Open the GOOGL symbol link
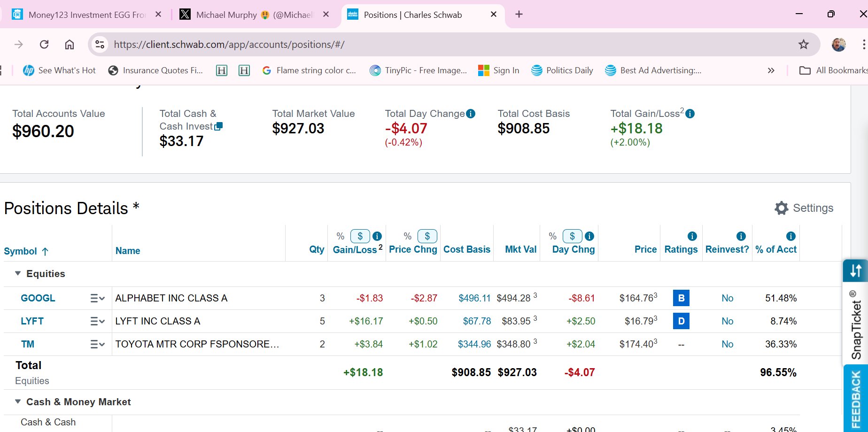 [x=38, y=298]
